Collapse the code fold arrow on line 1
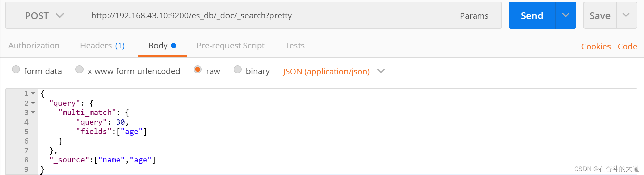Image resolution: width=644 pixels, height=175 pixels. (33, 93)
